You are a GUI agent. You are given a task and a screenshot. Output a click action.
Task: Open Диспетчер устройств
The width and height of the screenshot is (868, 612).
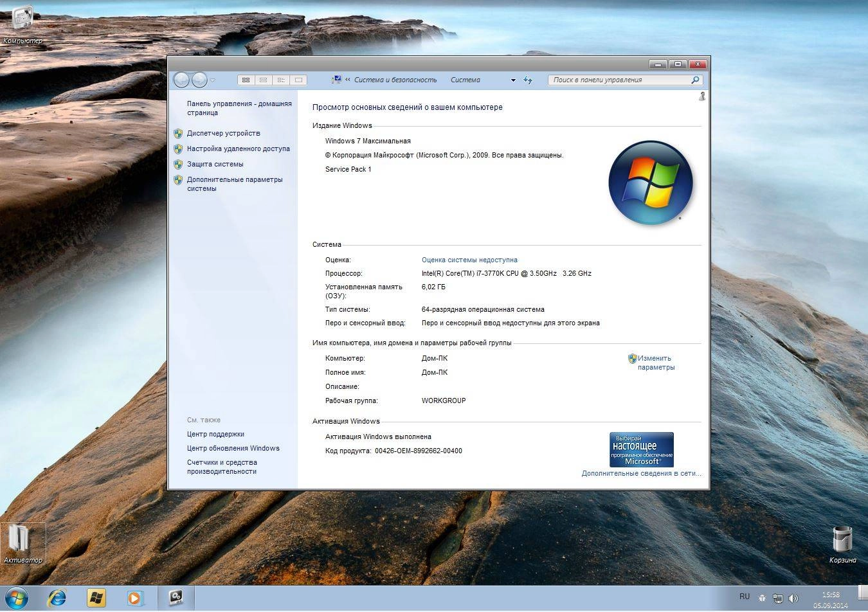click(224, 133)
